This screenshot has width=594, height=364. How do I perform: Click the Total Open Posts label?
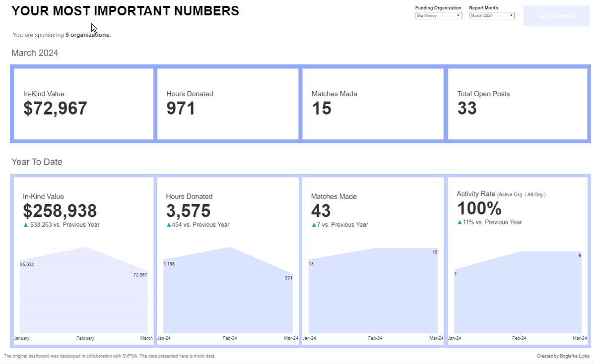pos(483,94)
